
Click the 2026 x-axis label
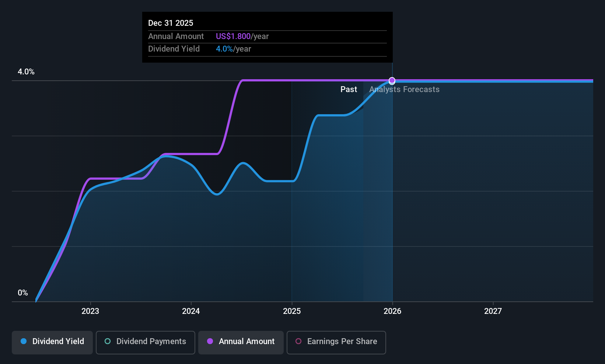tap(392, 311)
